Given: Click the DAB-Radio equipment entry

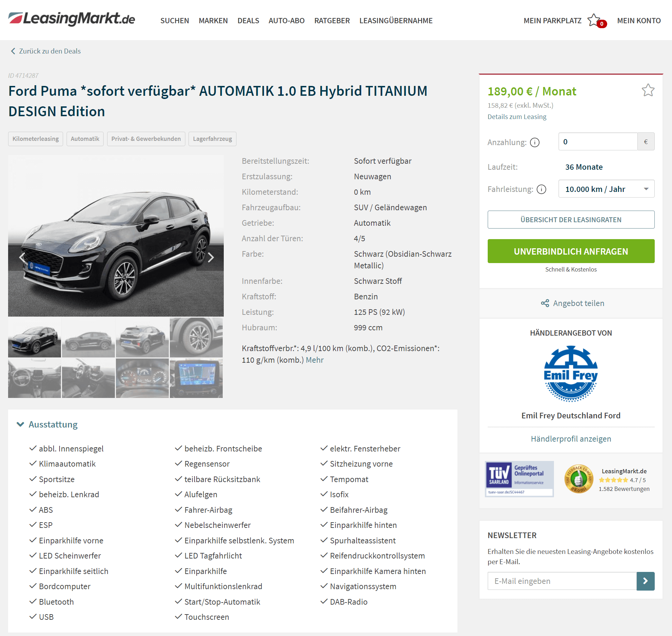Looking at the screenshot, I should click(349, 602).
